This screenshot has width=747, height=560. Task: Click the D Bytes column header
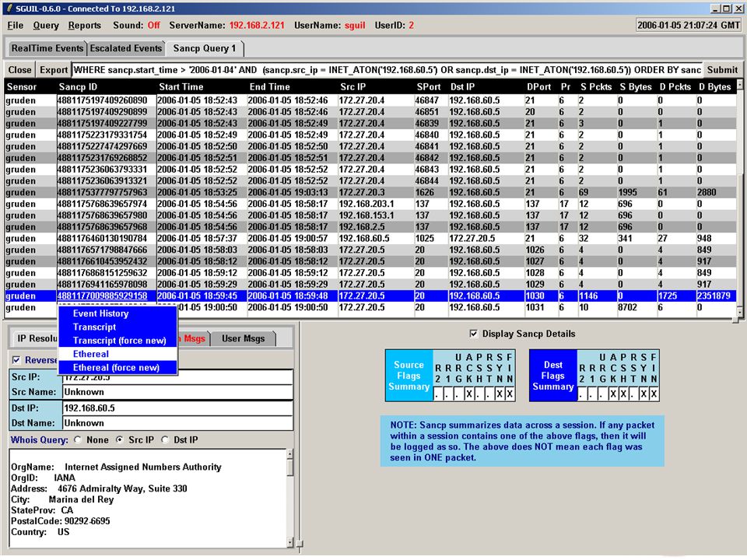click(x=714, y=86)
